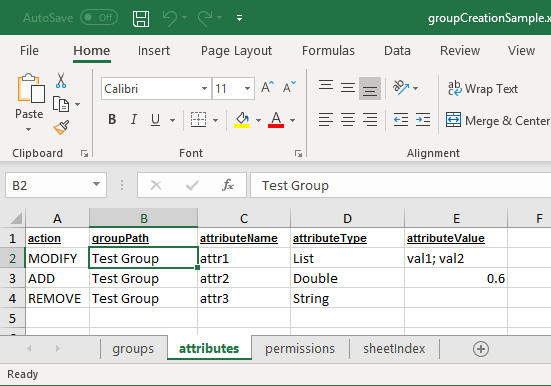
Task: Click the Center horizontally icon
Action: [348, 120]
